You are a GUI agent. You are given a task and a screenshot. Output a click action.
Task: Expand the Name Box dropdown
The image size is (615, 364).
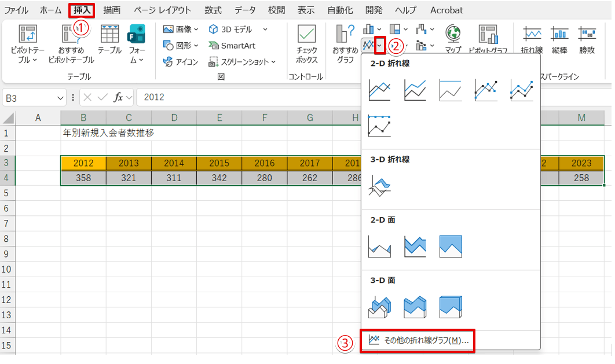61,98
